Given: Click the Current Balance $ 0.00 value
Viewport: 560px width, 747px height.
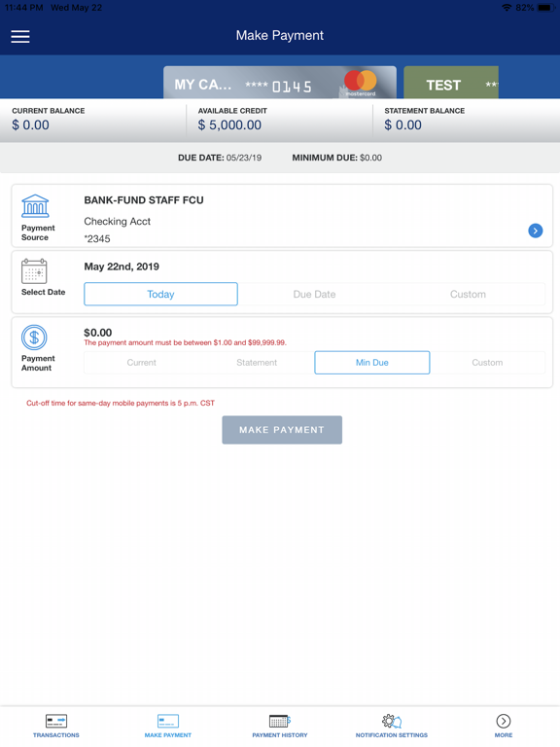Looking at the screenshot, I should pos(30,124).
